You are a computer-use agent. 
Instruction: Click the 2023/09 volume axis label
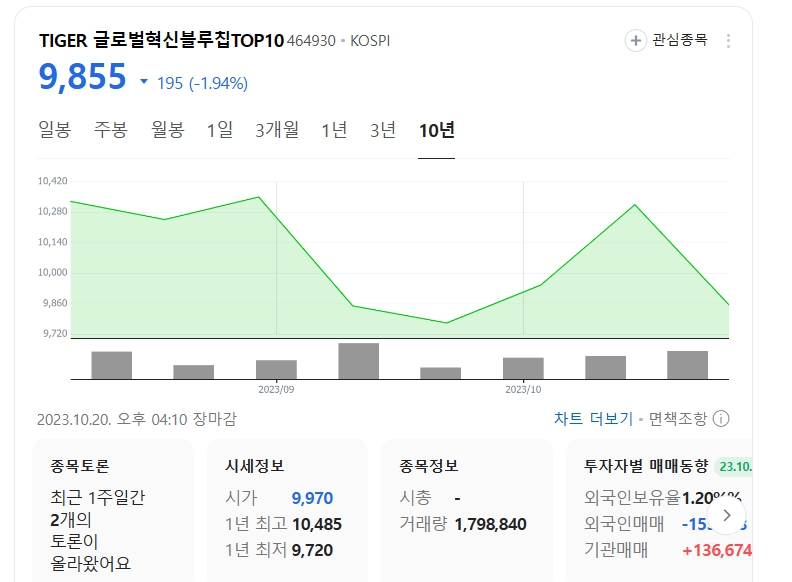pyautogui.click(x=276, y=390)
